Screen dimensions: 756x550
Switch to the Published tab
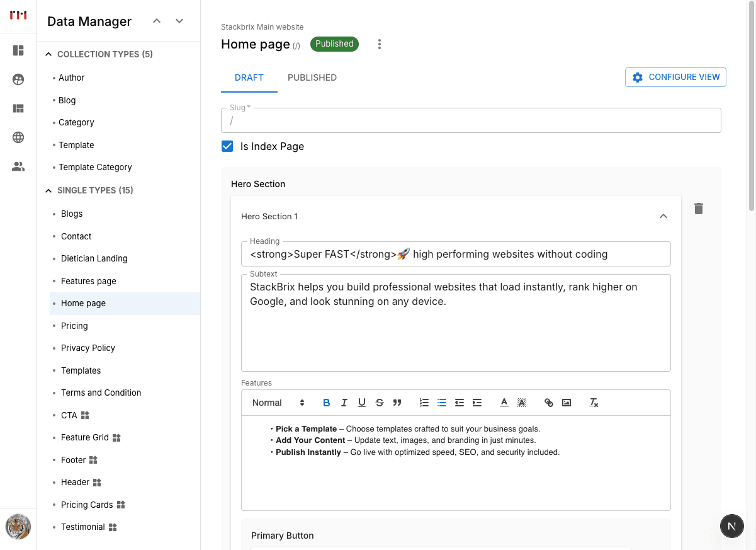pyautogui.click(x=312, y=77)
